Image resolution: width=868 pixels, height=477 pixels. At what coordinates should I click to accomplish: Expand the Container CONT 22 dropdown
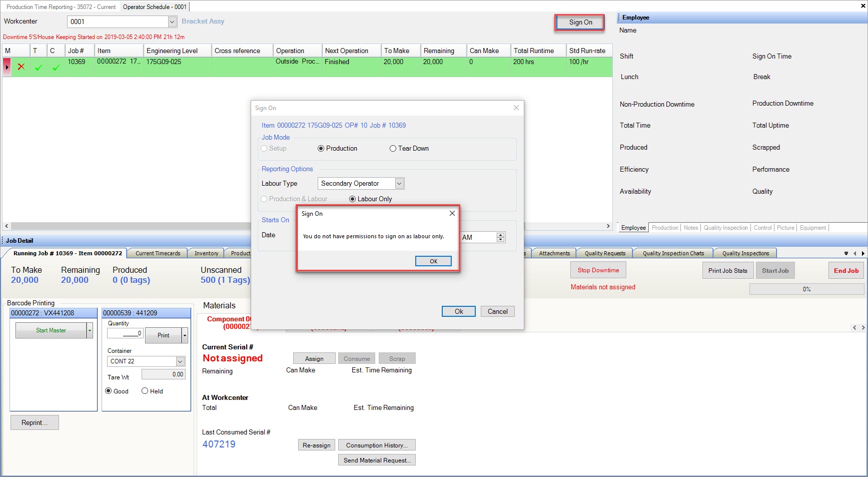pos(180,361)
